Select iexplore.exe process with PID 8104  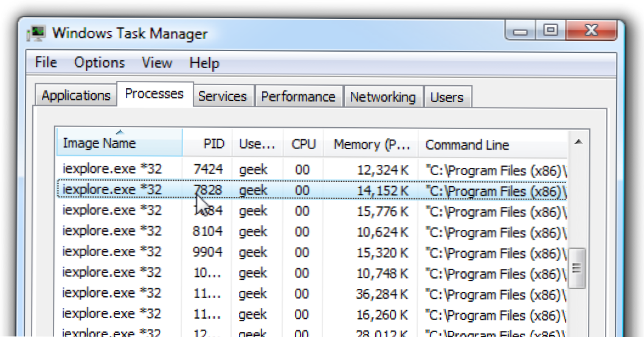112,232
